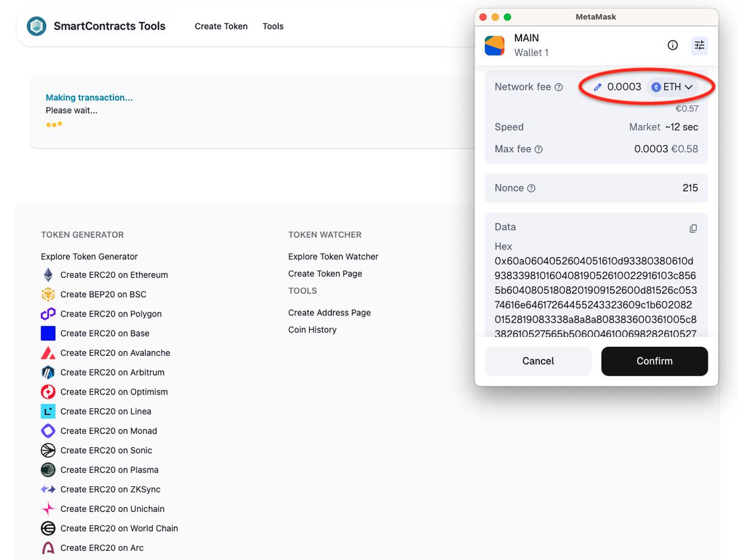Copy the hex data with copy icon

point(693,228)
